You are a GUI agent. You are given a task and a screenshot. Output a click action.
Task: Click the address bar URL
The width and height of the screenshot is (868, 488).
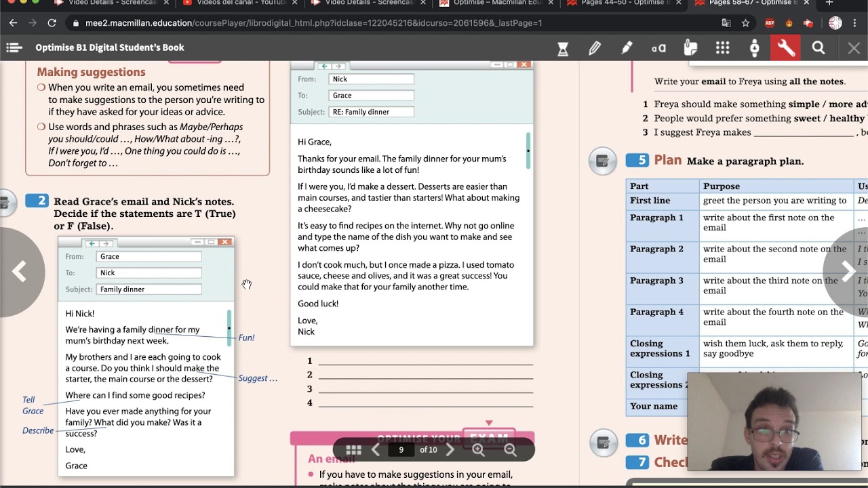click(x=313, y=23)
